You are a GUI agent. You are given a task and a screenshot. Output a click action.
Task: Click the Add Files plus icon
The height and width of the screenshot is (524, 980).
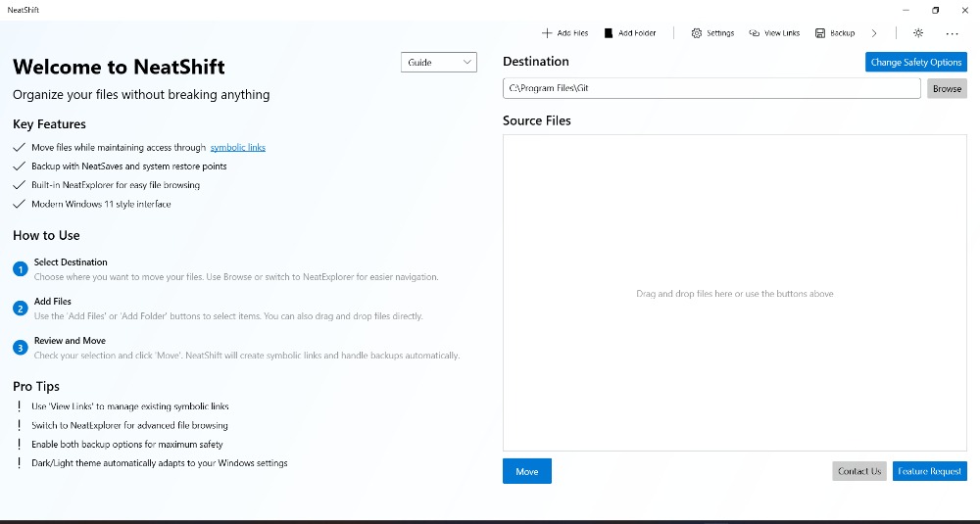[x=547, y=33]
